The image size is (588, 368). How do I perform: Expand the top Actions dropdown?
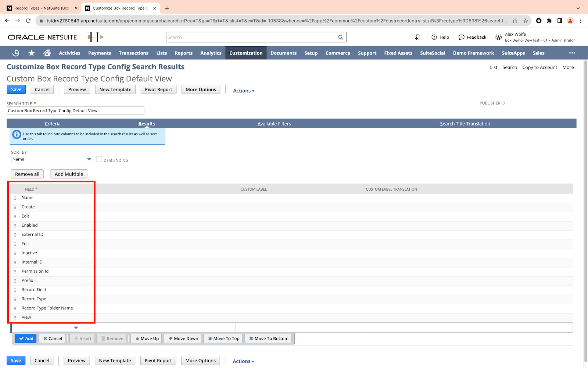click(x=244, y=91)
